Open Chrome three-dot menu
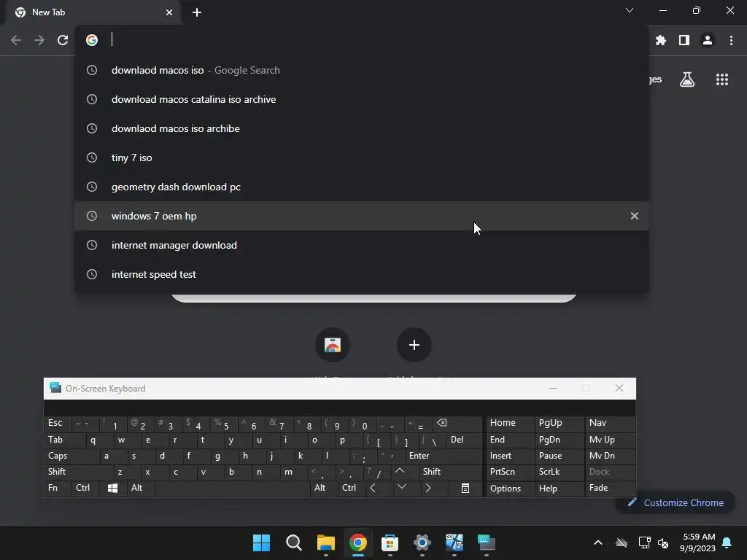Image resolution: width=747 pixels, height=560 pixels. pos(731,41)
